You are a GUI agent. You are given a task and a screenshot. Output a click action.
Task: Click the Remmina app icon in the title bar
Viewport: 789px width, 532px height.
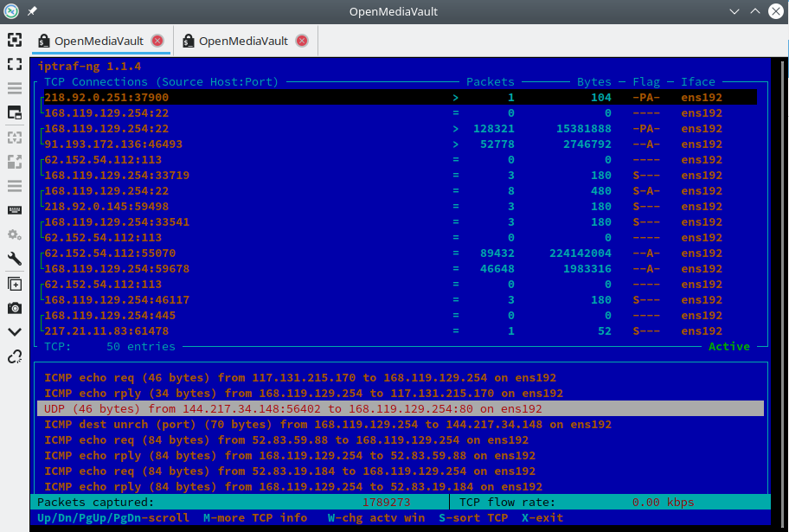(11, 11)
